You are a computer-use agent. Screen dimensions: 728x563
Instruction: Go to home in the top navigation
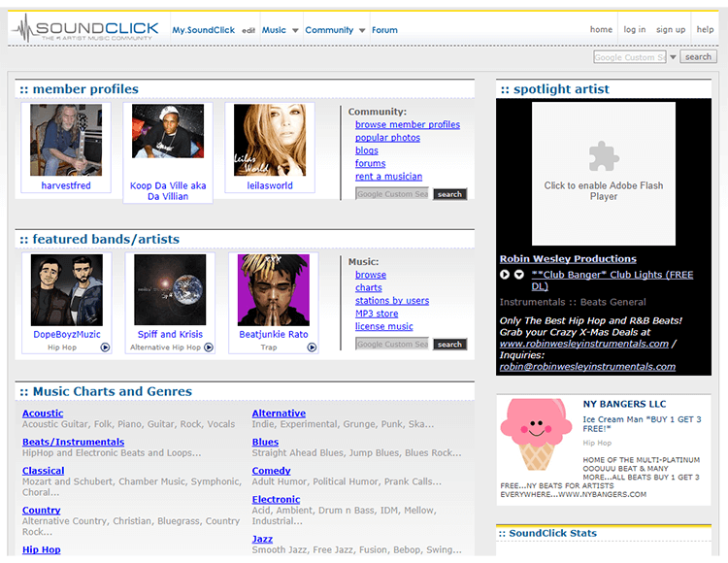pos(601,29)
